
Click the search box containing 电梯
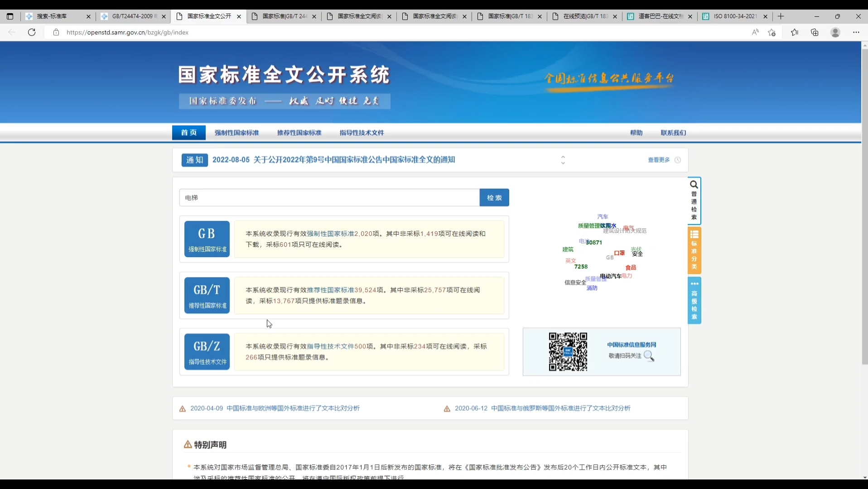point(329,197)
